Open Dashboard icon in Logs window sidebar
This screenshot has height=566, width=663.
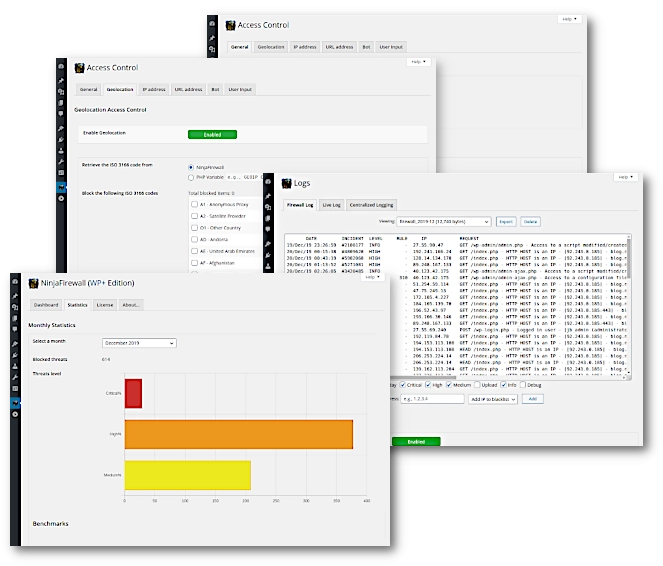click(x=268, y=182)
